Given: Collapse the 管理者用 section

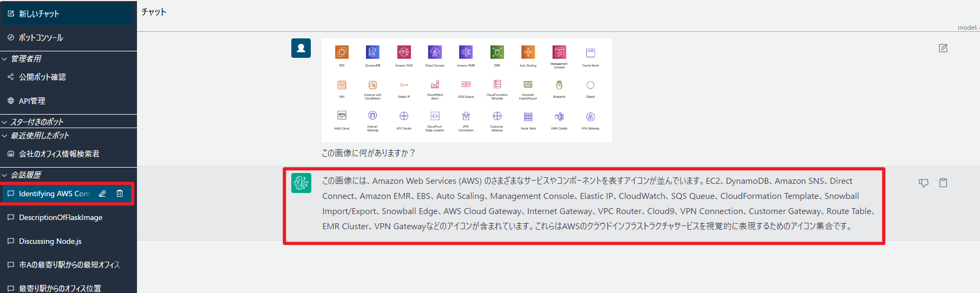Looking at the screenshot, I should coord(5,59).
